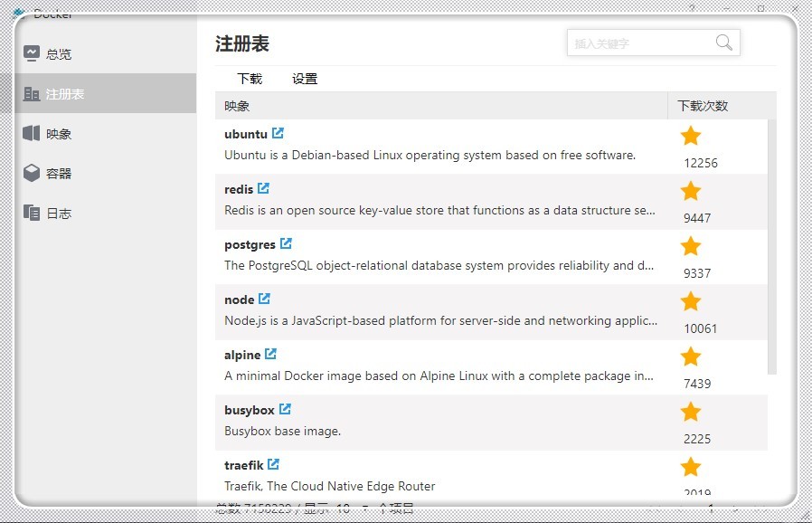
Task: Click the 注册表 building icon
Action: click(31, 93)
